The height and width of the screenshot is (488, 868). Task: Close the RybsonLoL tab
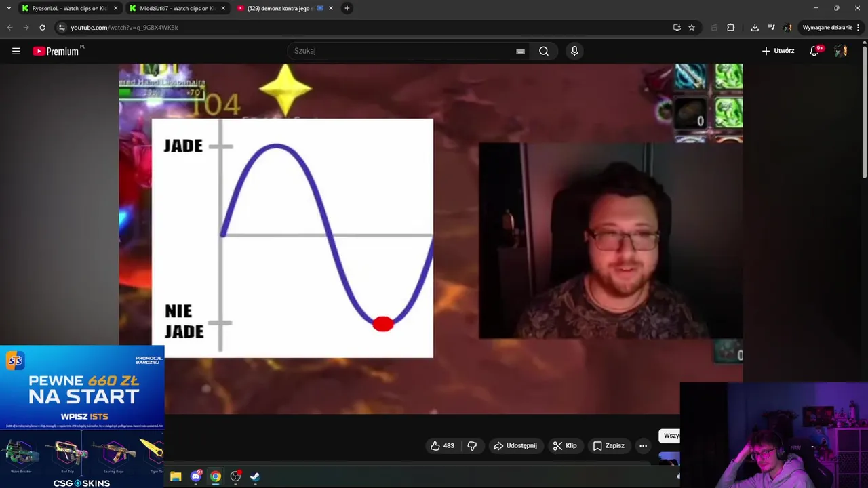(115, 8)
